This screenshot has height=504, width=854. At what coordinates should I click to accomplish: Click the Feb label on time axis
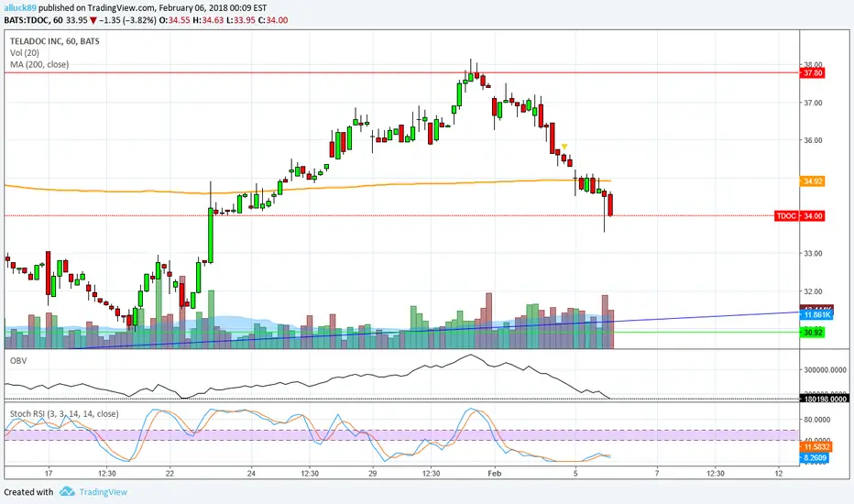pyautogui.click(x=494, y=473)
